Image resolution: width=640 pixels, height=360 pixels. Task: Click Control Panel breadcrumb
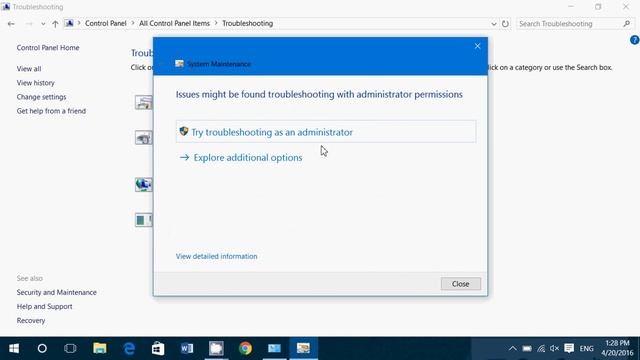(106, 23)
